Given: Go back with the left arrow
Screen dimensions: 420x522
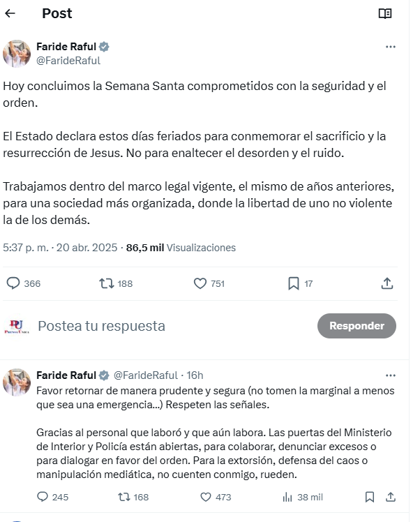Looking at the screenshot, I should point(10,13).
